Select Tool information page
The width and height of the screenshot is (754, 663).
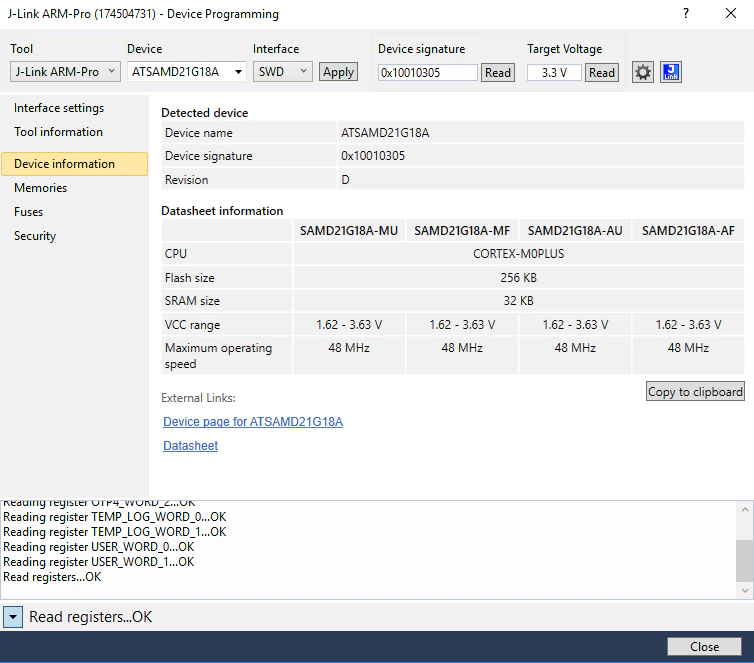click(58, 132)
